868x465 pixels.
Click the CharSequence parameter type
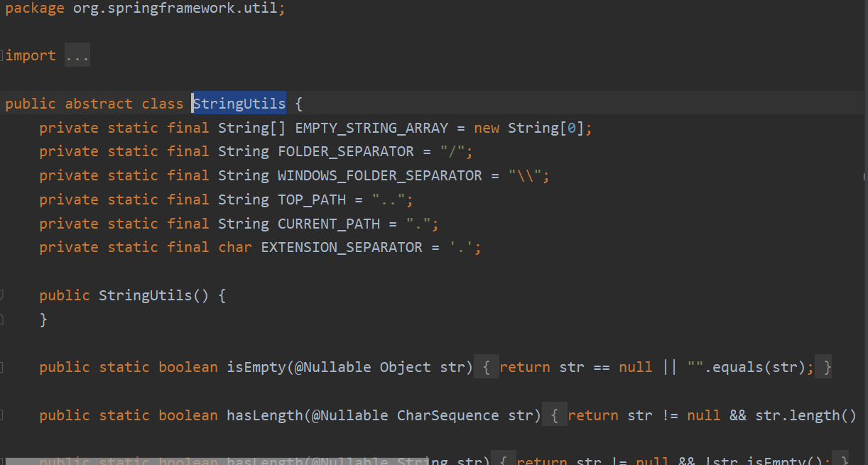[x=448, y=415]
